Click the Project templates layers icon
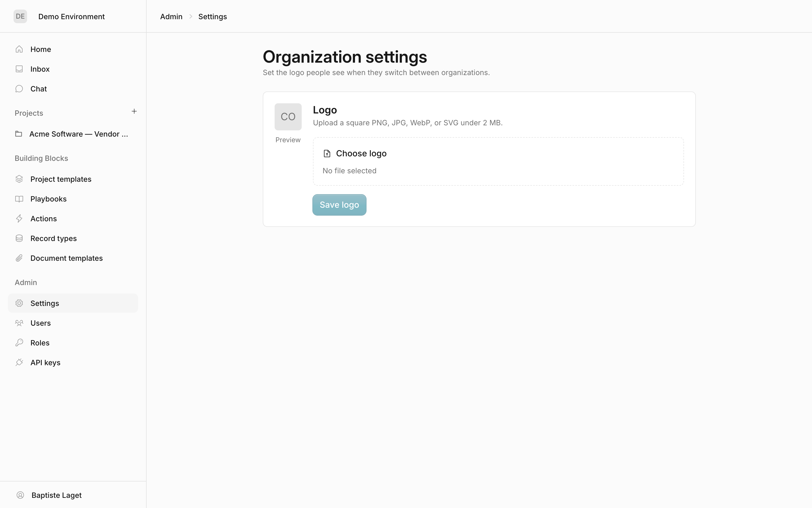 tap(19, 179)
